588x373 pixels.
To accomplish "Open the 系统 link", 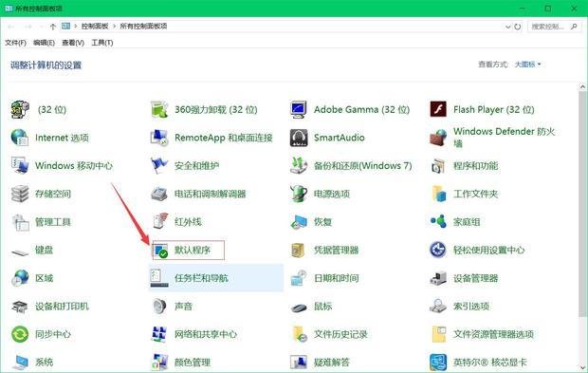I will [x=44, y=363].
